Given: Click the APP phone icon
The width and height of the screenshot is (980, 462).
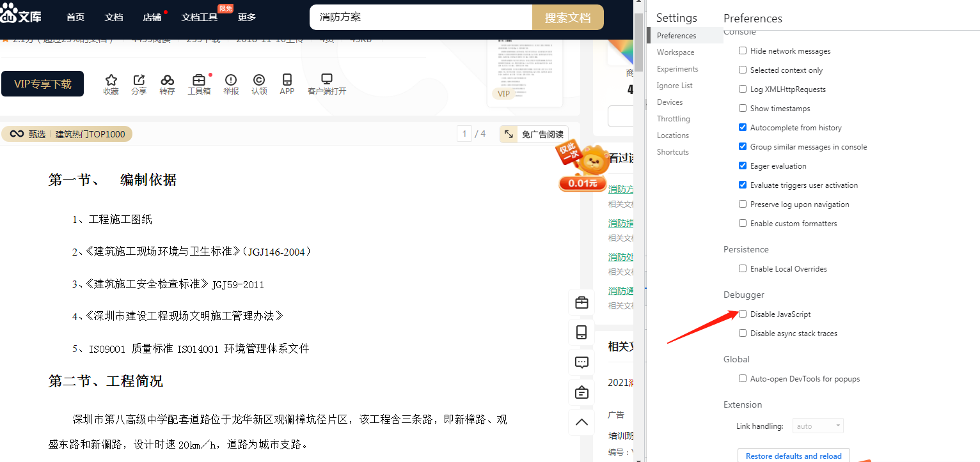Looking at the screenshot, I should [287, 80].
